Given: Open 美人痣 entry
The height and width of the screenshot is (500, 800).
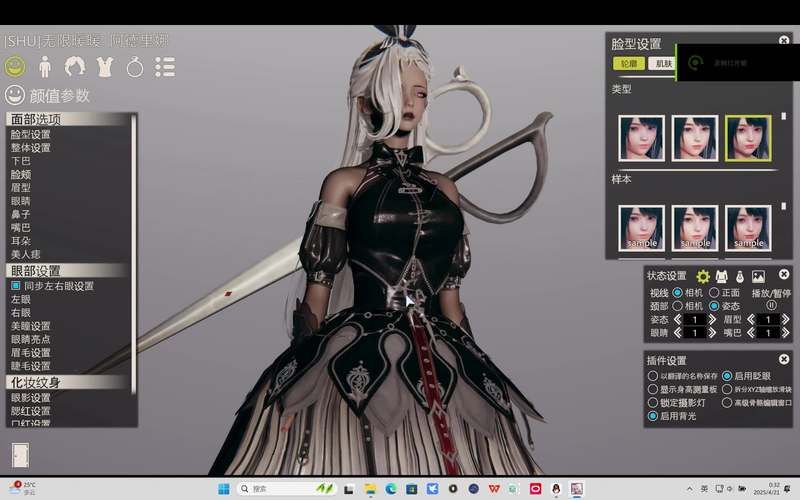Looking at the screenshot, I should point(26,254).
